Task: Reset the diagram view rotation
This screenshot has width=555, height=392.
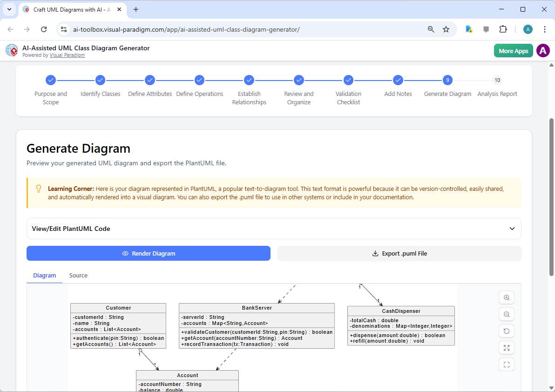Action: (x=507, y=331)
